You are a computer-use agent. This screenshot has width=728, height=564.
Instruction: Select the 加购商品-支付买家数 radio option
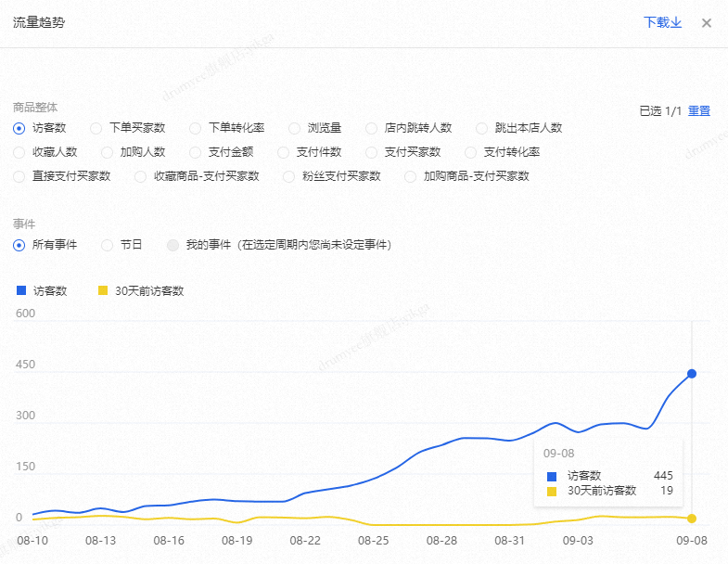pos(411,176)
